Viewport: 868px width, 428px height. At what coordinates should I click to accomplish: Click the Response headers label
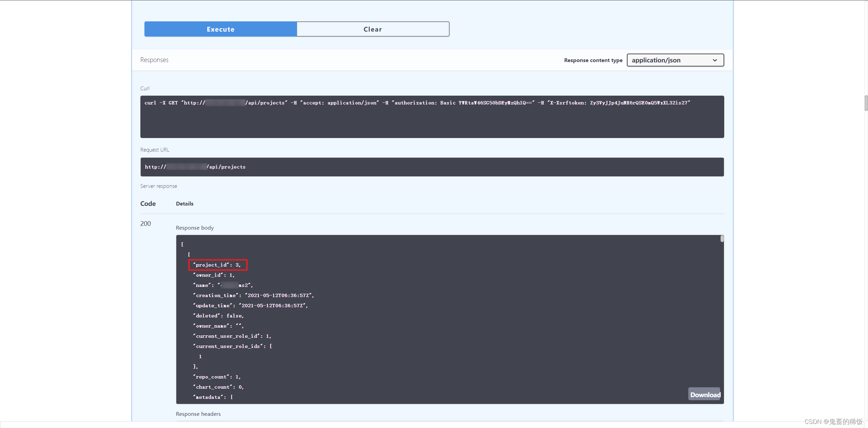tap(198, 414)
